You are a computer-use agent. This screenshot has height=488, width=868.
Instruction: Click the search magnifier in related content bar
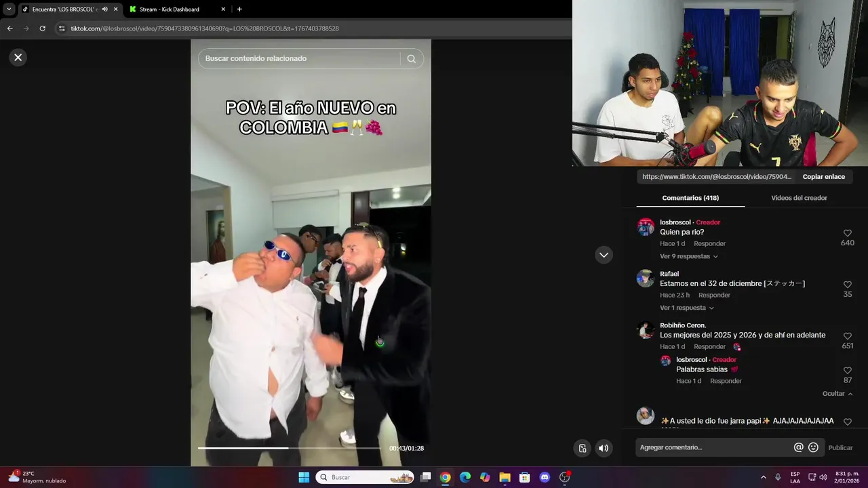[411, 58]
